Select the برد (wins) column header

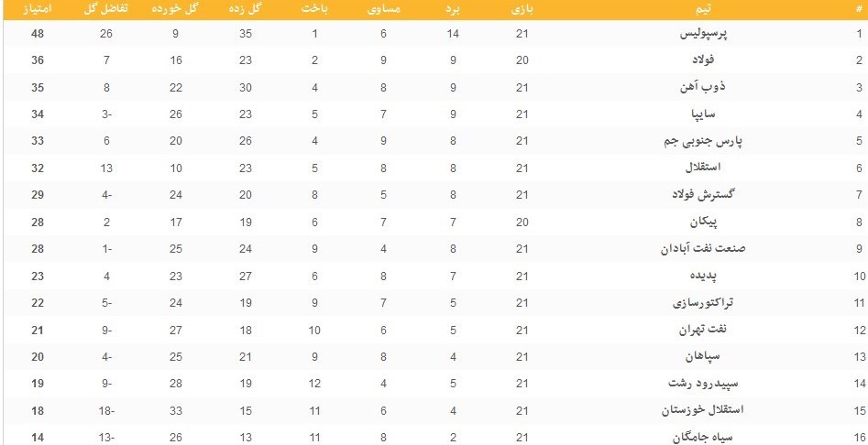[451, 11]
